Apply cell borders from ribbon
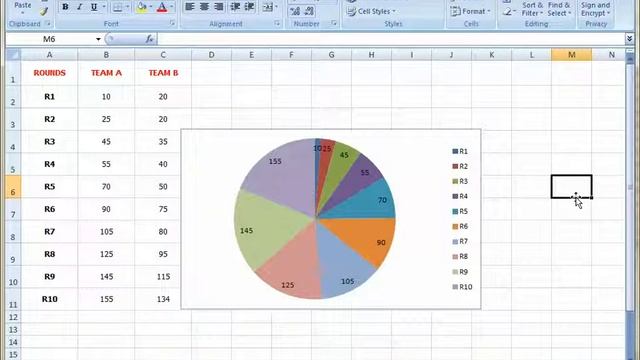The width and height of the screenshot is (640, 360). click(118, 7)
